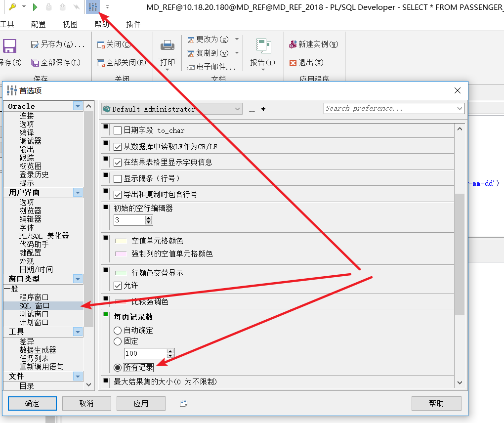Viewport: 504px width, 423px height.
Task: Click the import/export preferences icon beside Apply
Action: pyautogui.click(x=183, y=403)
